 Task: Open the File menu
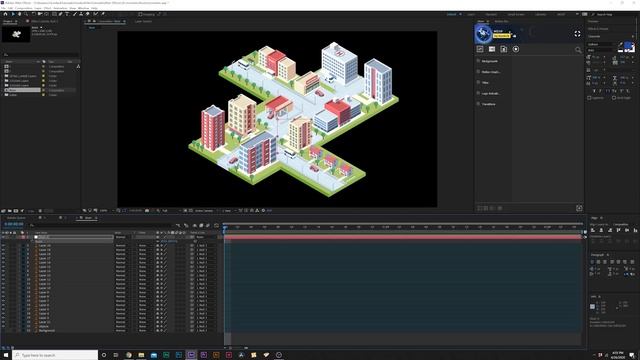pos(3,8)
